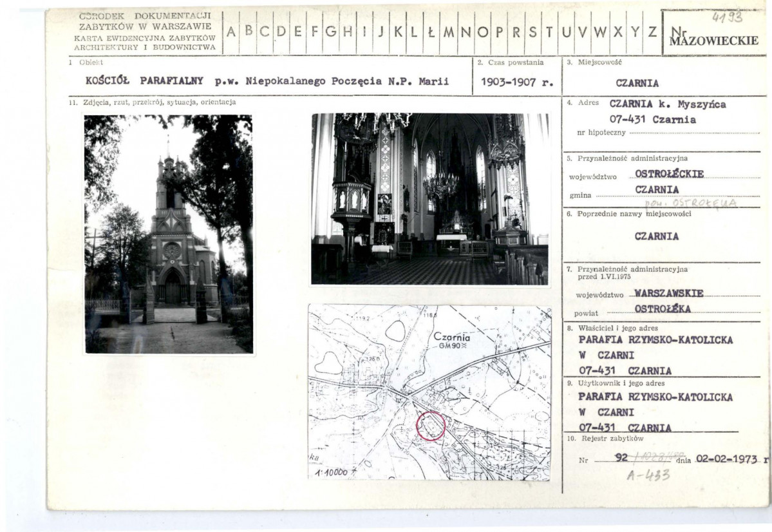The height and width of the screenshot is (532, 772).
Task: Click the registry date 02-02-1973
Action: [727, 460]
